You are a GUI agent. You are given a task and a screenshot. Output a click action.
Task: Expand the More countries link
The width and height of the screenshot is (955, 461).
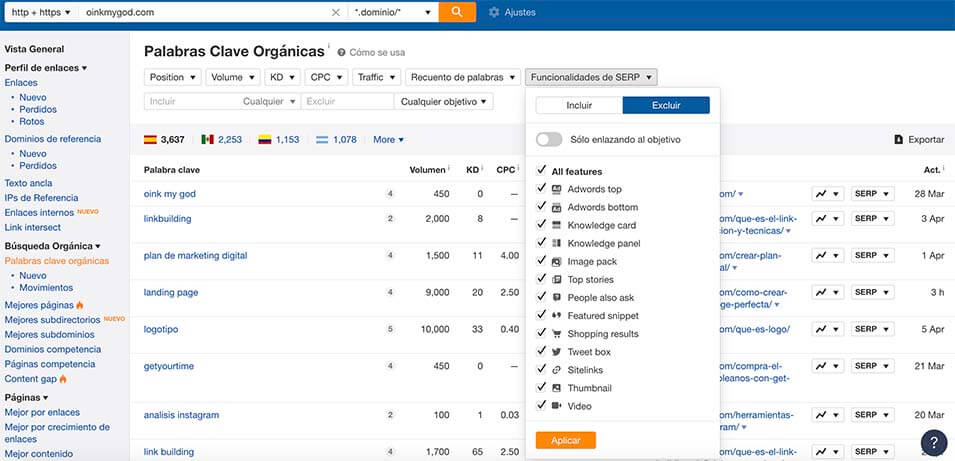click(389, 139)
